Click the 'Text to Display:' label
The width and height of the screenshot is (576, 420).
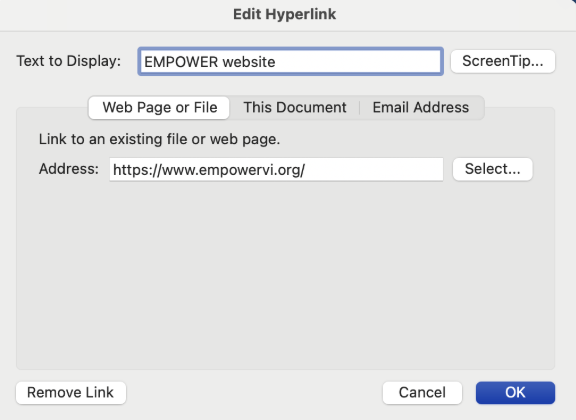(69, 61)
